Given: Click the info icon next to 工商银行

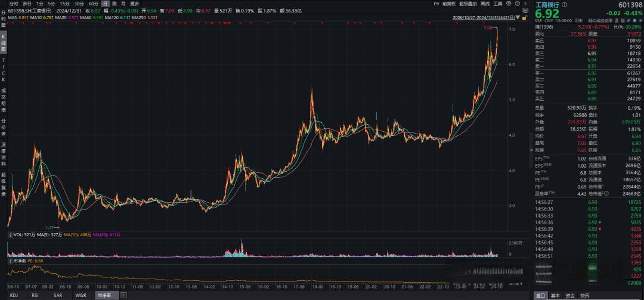Looking at the screenshot, I should [x=564, y=5].
